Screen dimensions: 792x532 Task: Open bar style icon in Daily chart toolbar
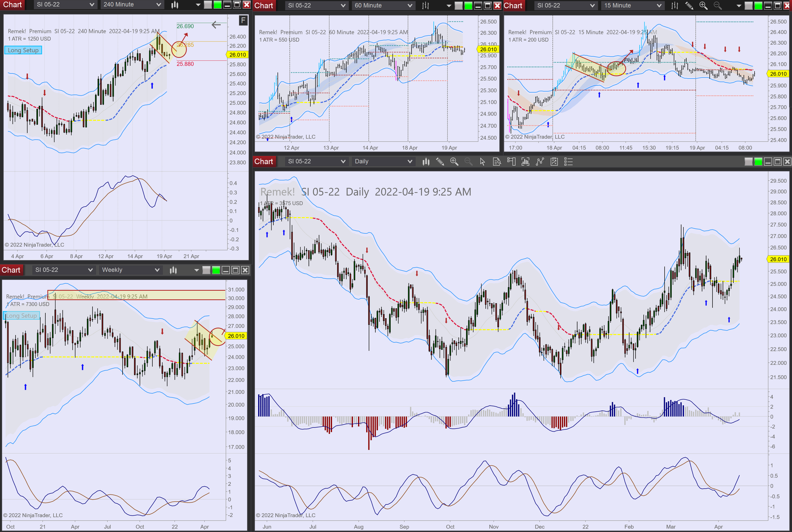tap(426, 161)
